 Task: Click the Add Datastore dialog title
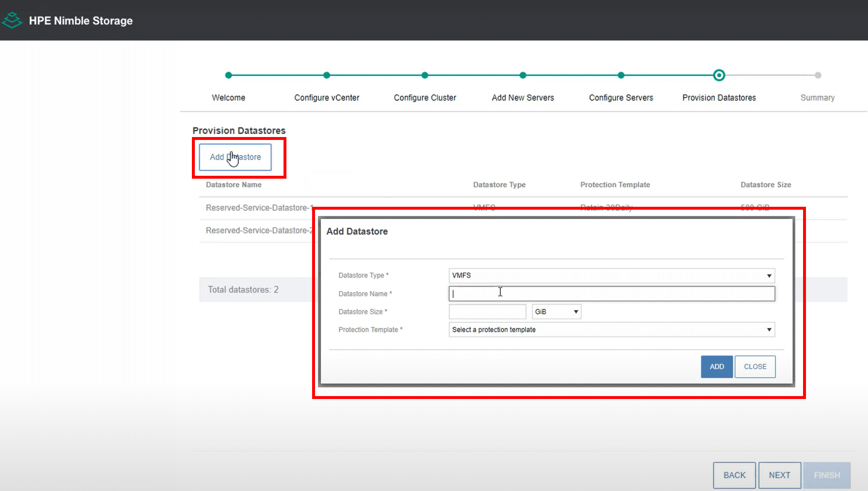point(357,231)
